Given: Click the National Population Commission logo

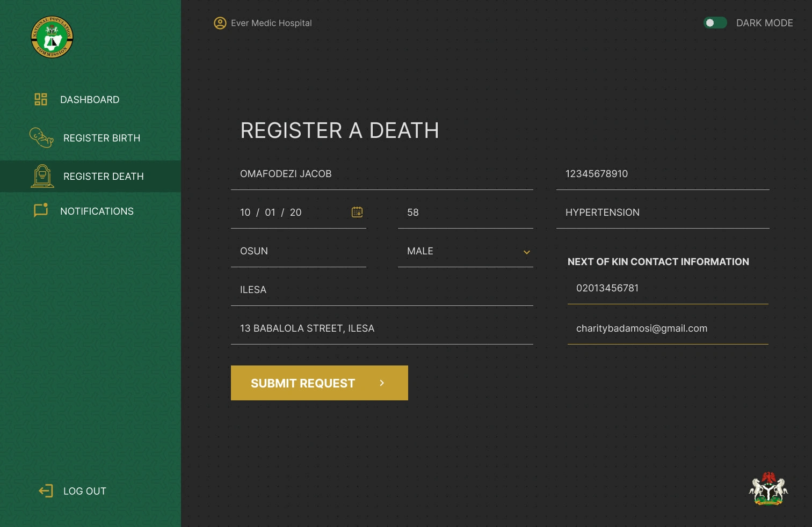Looking at the screenshot, I should click(x=52, y=37).
